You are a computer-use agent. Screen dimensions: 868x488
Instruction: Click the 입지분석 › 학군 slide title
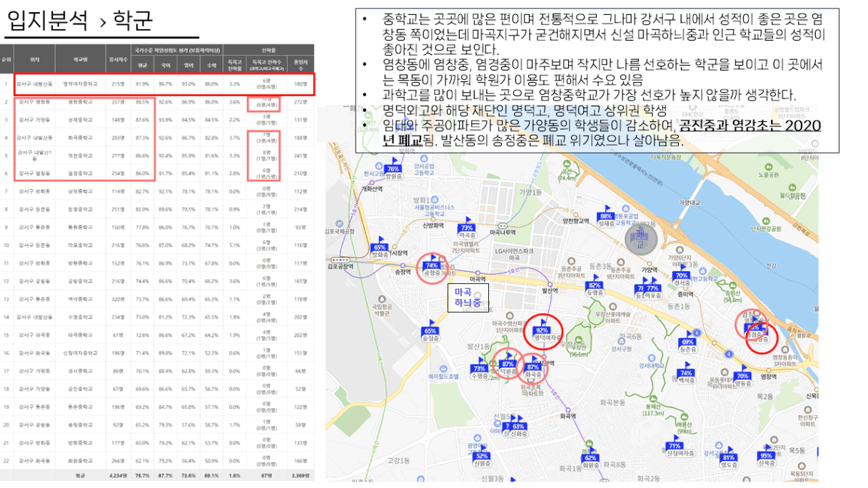[79, 21]
